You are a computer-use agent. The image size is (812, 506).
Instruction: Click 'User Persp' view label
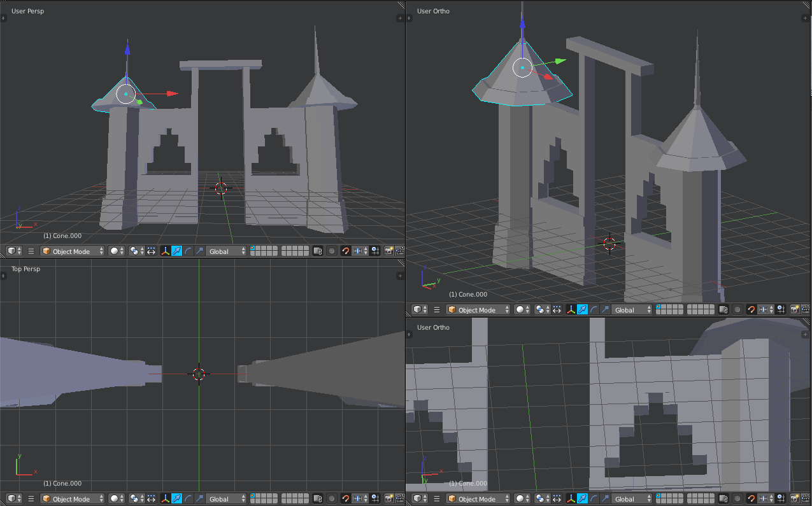(x=28, y=11)
